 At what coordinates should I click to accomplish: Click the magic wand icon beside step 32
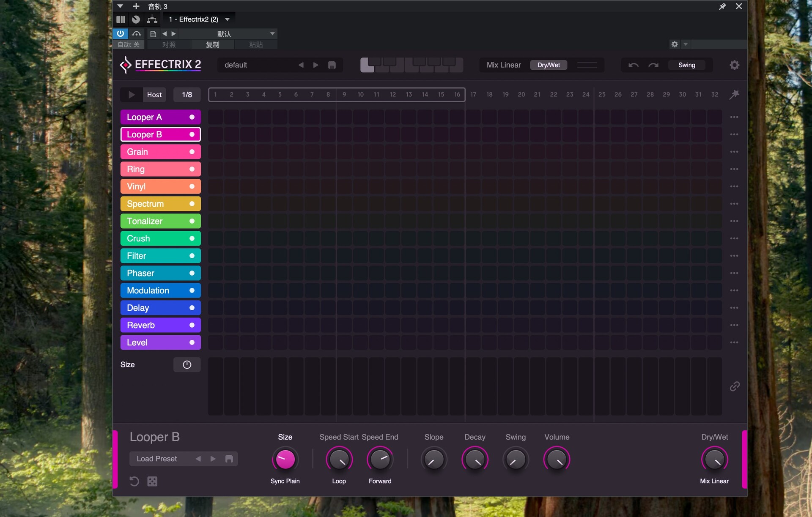pyautogui.click(x=735, y=94)
